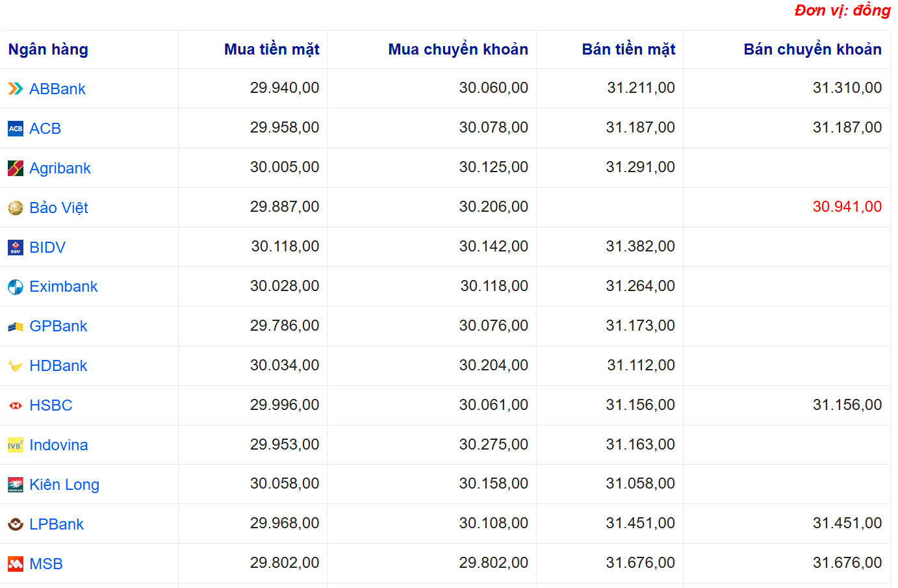Screen dimensions: 898x588
Task: Open the Indovina bank link
Action: click(58, 445)
